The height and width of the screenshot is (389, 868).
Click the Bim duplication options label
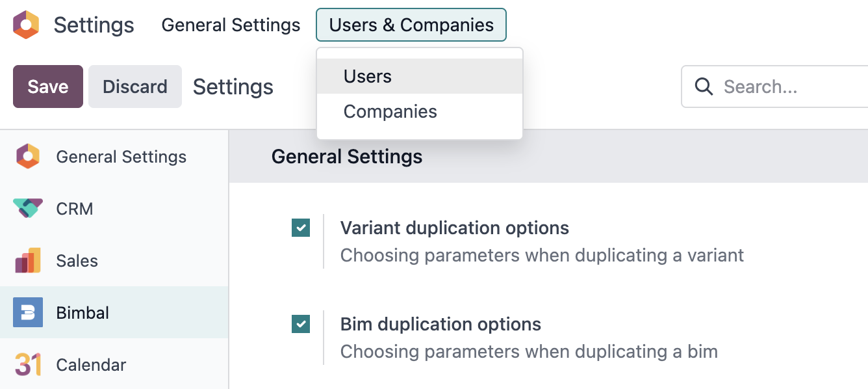[441, 324]
